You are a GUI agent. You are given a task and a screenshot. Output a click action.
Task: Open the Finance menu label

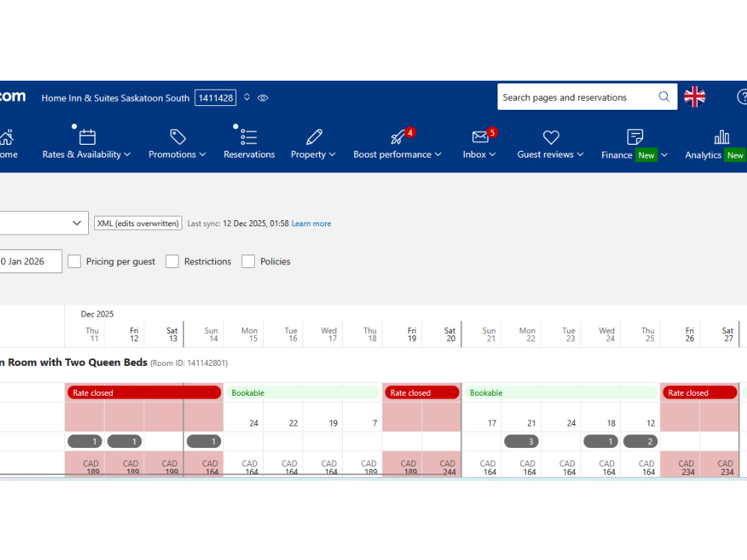click(x=616, y=155)
